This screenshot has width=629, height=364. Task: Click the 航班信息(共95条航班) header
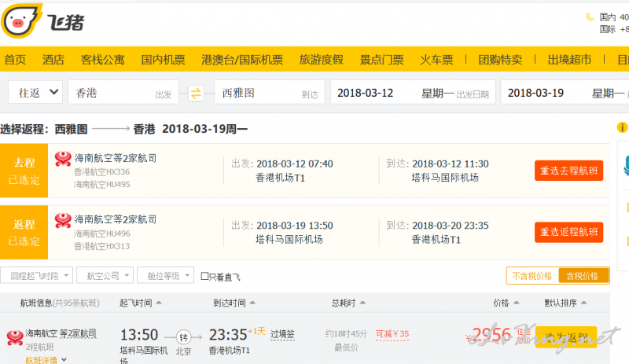60,303
